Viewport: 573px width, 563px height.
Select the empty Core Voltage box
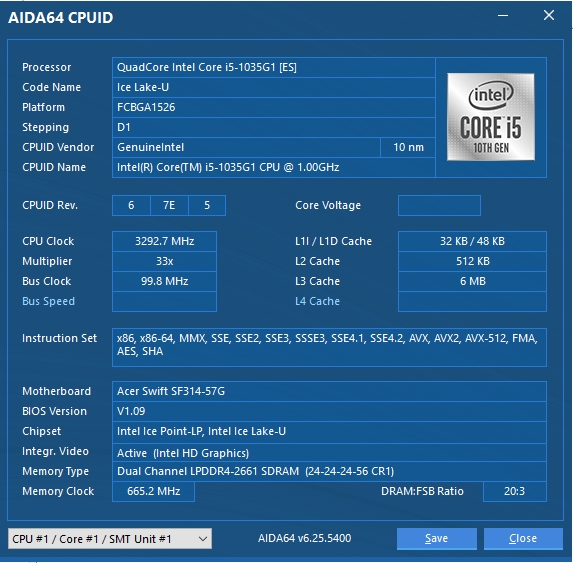click(439, 205)
